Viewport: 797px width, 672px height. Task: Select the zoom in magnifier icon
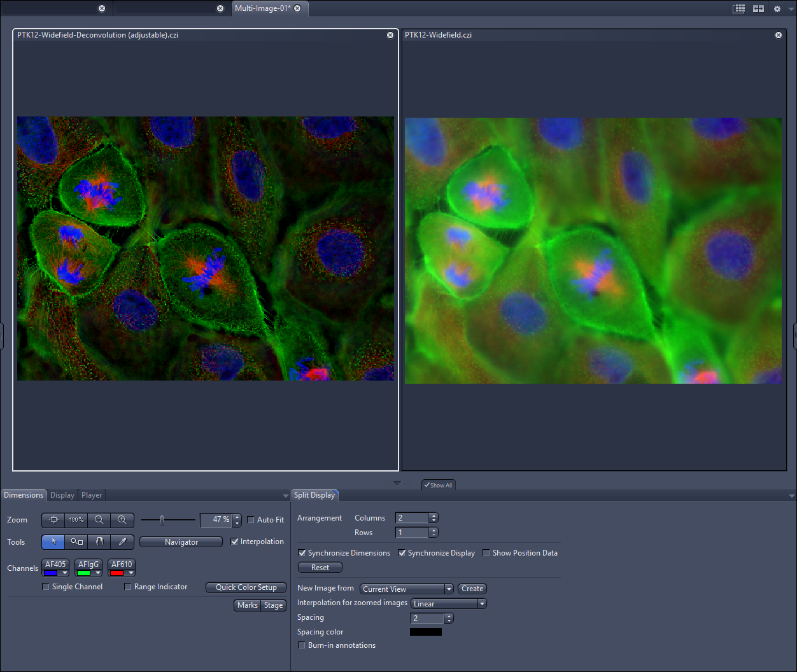[122, 520]
